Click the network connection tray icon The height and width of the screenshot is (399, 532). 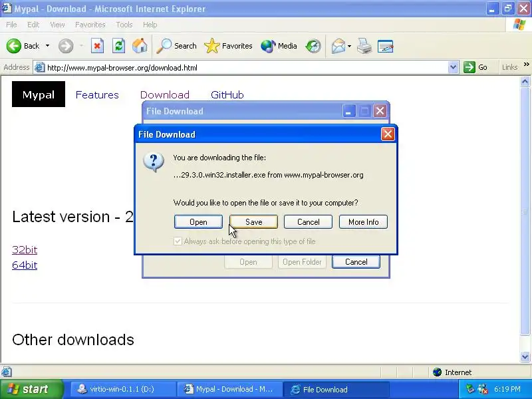(x=483, y=389)
